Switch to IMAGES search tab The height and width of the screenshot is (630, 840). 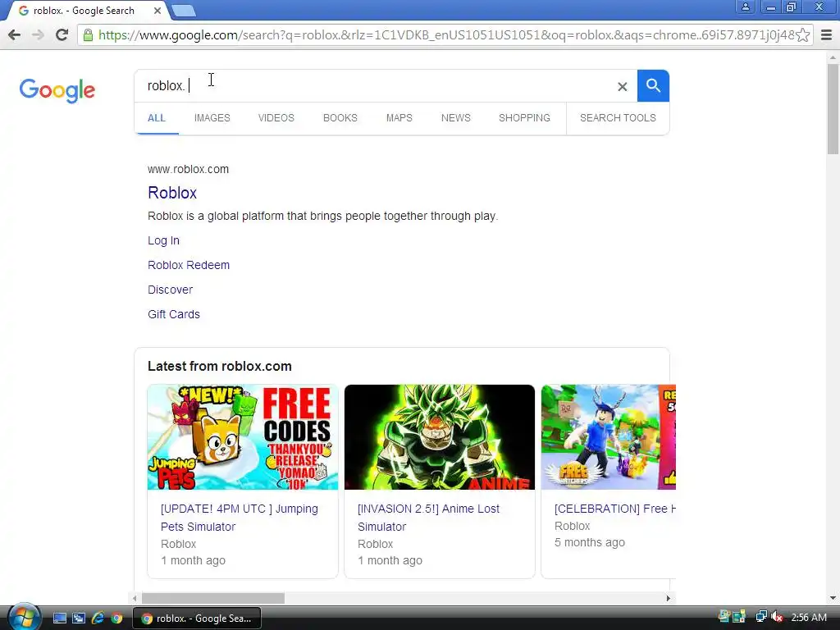coord(212,118)
